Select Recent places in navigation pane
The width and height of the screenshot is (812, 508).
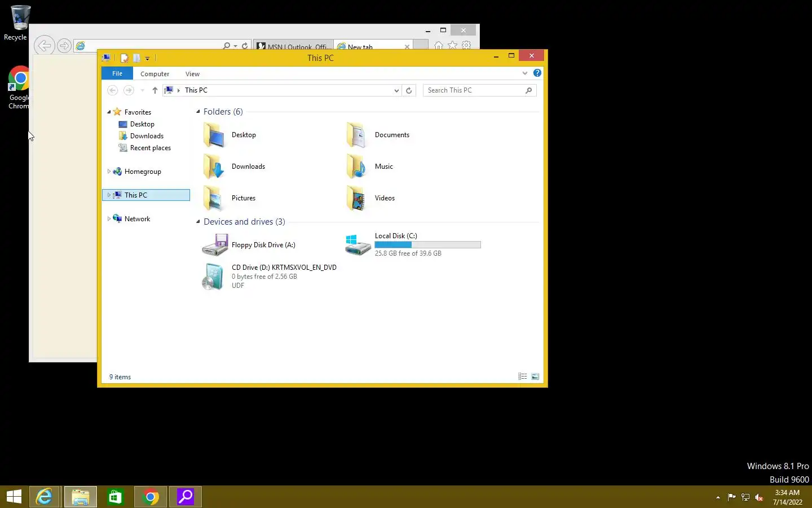pyautogui.click(x=144, y=148)
